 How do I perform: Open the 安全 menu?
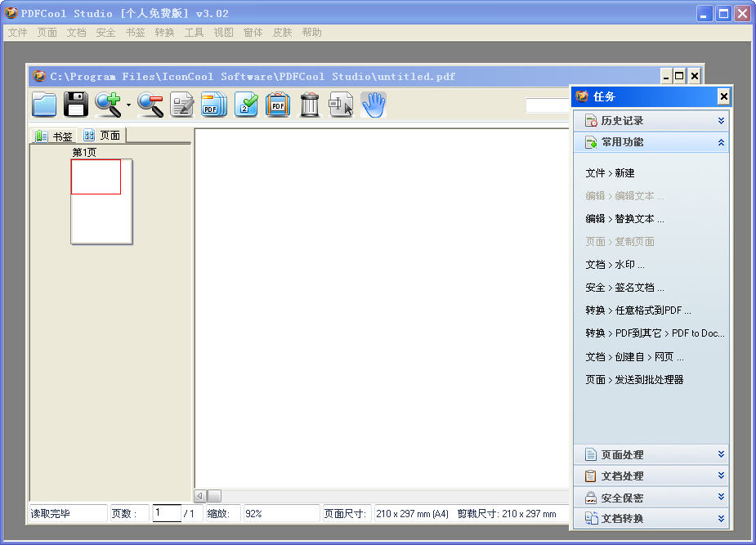pos(105,33)
